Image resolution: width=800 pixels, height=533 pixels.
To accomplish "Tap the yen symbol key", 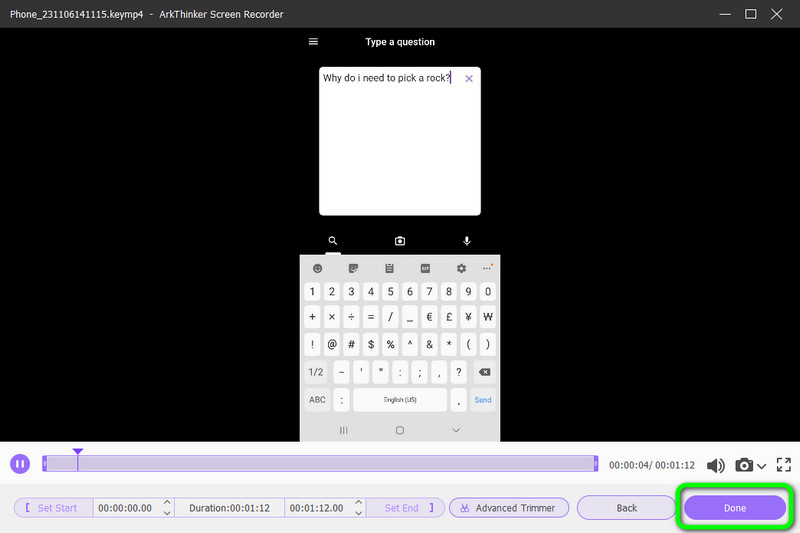I will point(468,317).
